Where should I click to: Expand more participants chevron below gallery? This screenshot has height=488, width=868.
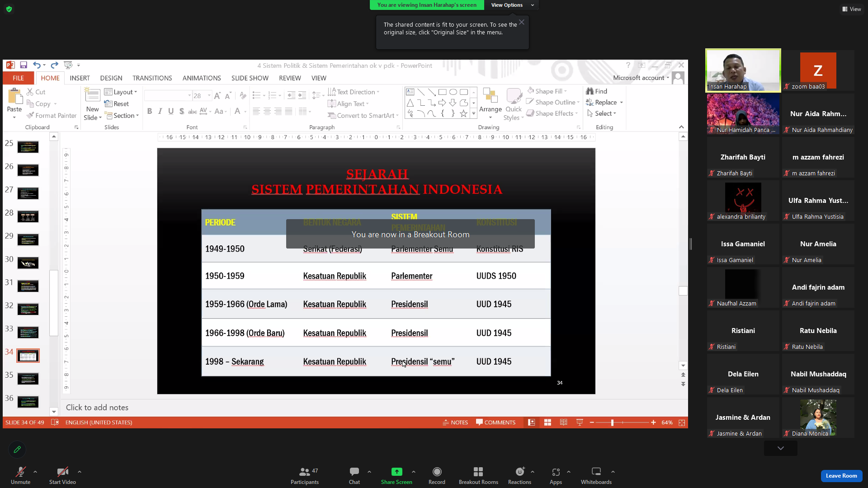(781, 448)
